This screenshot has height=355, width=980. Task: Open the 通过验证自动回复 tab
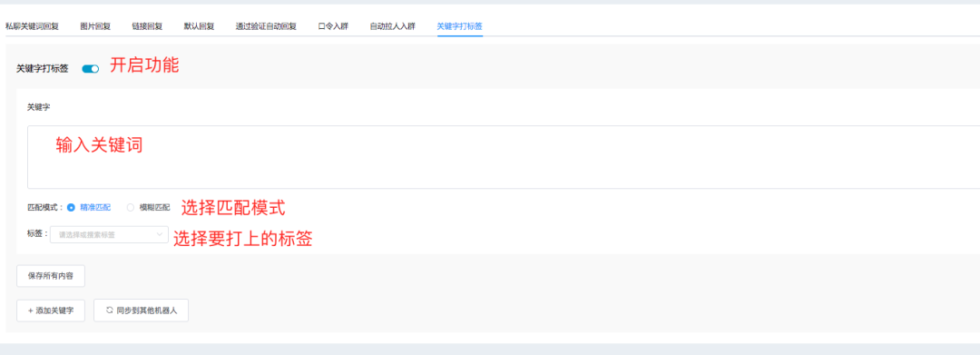point(266,26)
